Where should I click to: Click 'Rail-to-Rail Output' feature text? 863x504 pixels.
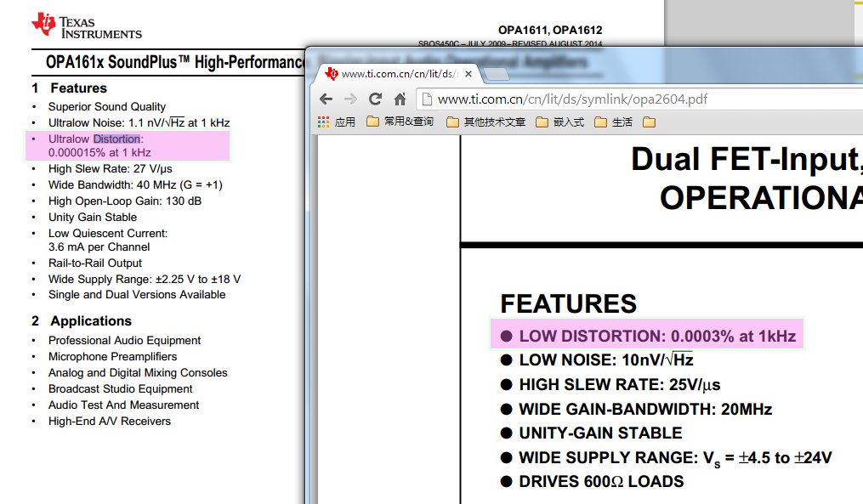(94, 263)
